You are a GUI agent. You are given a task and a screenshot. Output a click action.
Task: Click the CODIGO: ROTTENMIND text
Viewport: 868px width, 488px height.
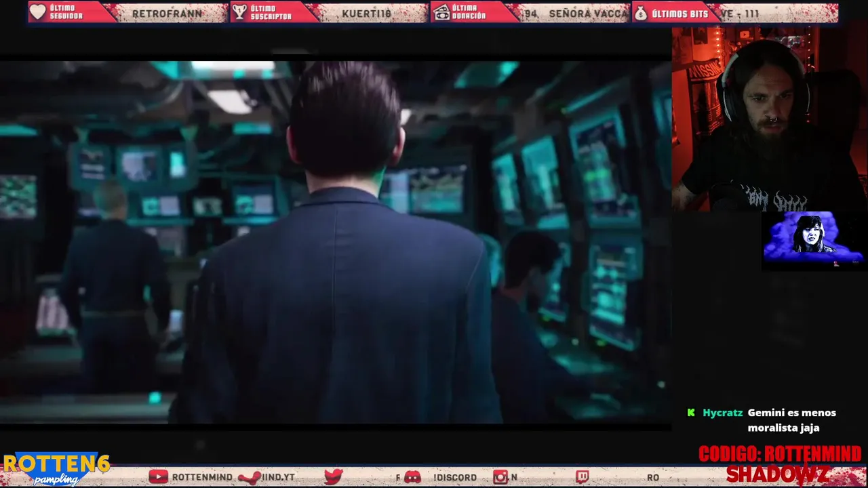780,454
